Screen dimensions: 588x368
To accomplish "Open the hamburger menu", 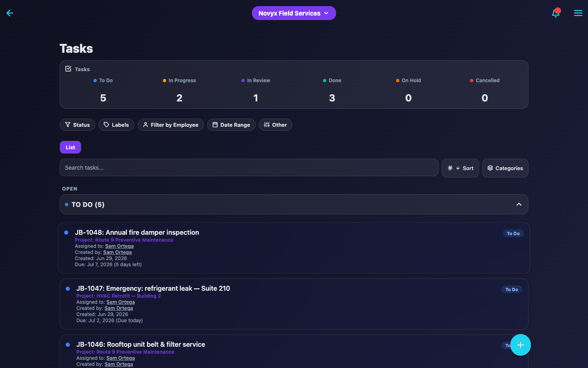I will coord(578,13).
